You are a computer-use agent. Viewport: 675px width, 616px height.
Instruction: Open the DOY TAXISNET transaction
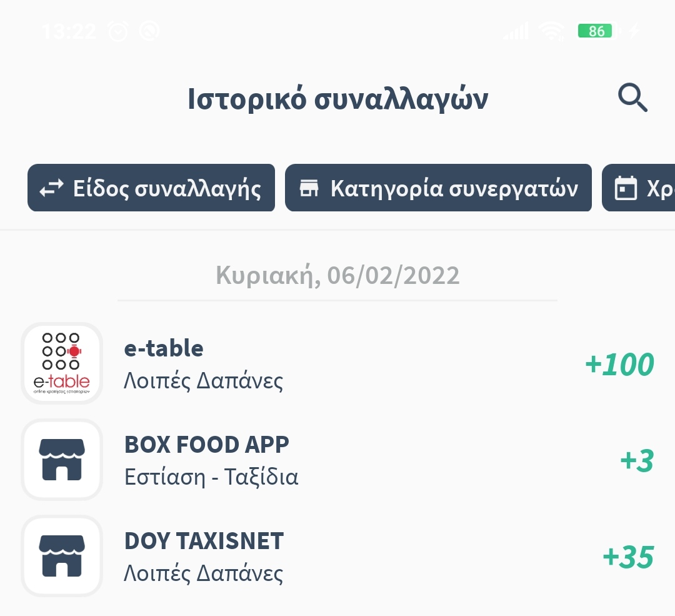pos(337,556)
